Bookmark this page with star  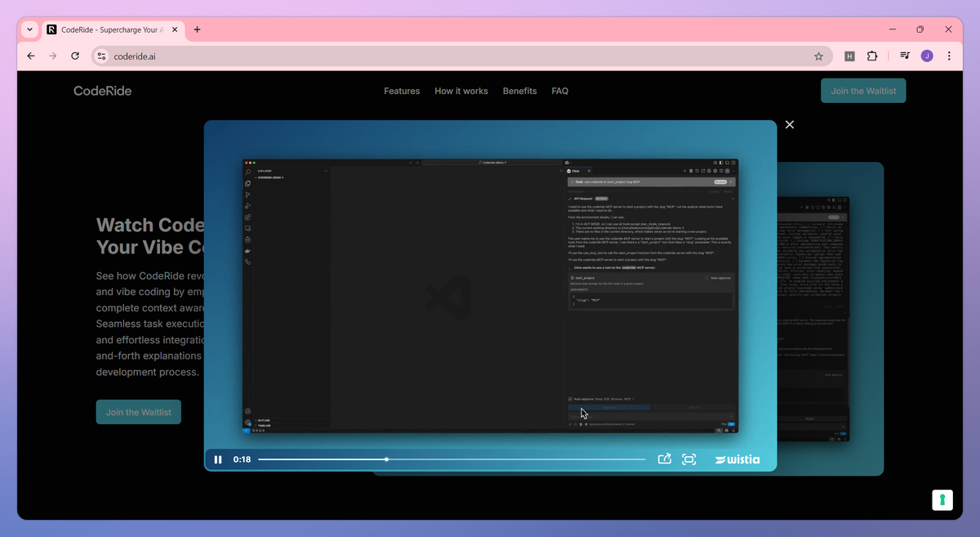click(x=818, y=56)
